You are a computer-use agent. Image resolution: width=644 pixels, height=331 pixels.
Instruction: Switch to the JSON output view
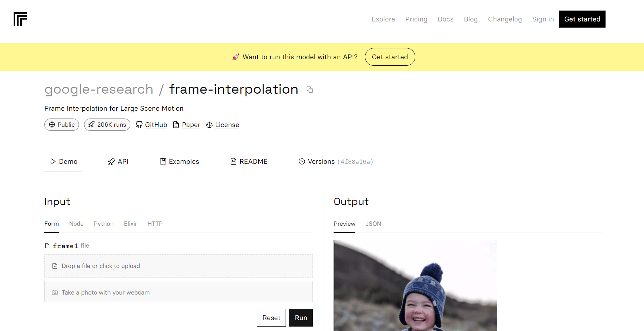click(x=373, y=224)
